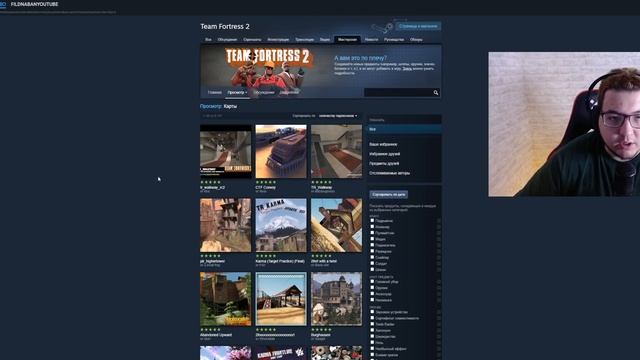Select the Мастерская tab
This screenshot has height=360, width=640.
(347, 40)
